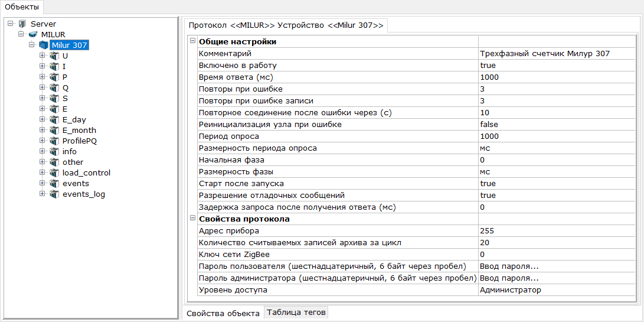This screenshot has width=644, height=322.
Task: Click the U group icon
Action: 54,56
